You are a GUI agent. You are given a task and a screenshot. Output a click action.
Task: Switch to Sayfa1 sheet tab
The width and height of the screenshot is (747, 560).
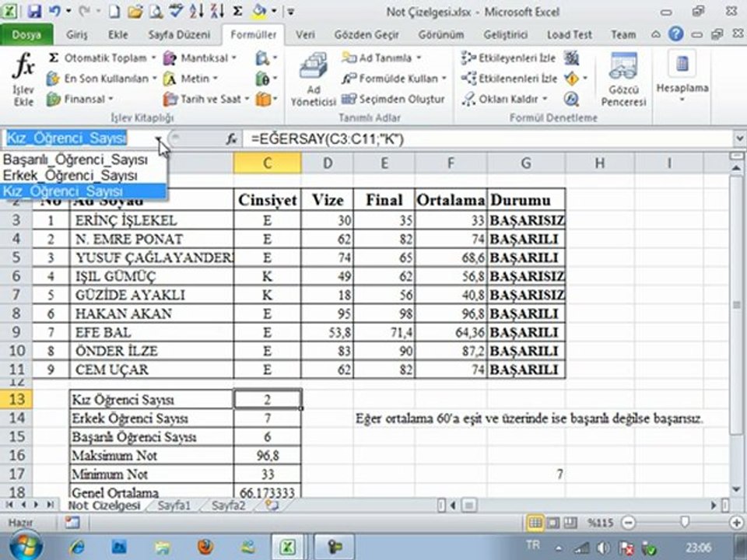(174, 506)
